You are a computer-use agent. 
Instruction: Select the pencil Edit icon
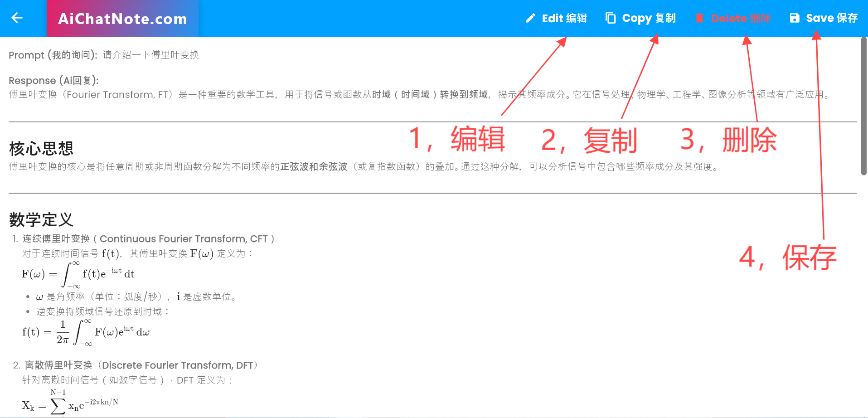(530, 18)
